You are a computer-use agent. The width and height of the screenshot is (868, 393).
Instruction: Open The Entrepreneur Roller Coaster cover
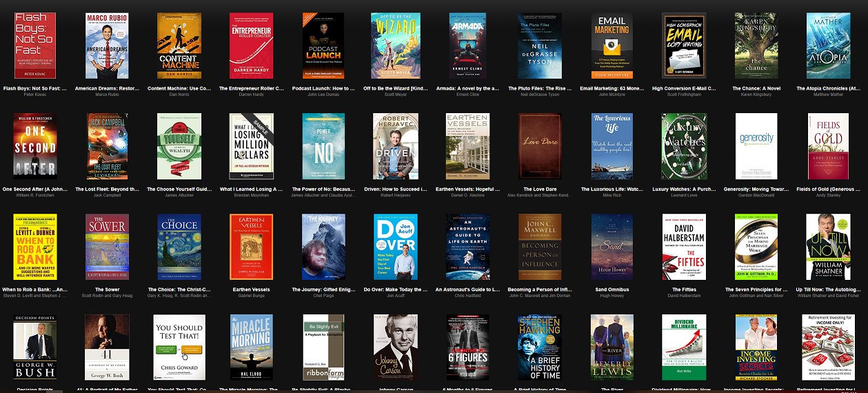252,46
